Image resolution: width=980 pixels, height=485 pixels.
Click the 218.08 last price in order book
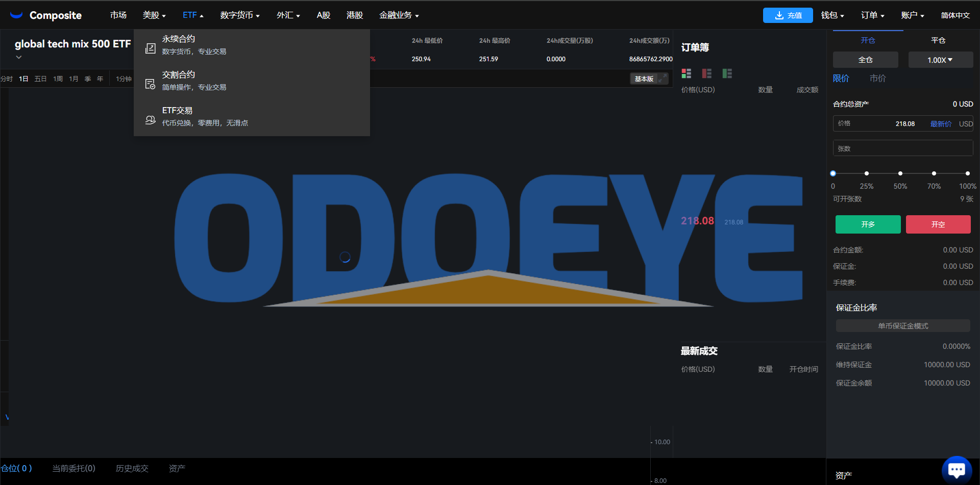697,221
